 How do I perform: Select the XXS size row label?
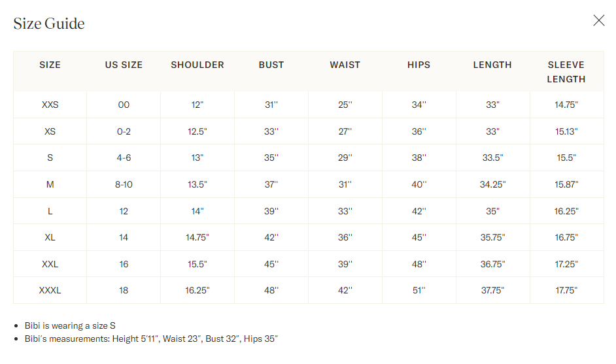(x=50, y=105)
